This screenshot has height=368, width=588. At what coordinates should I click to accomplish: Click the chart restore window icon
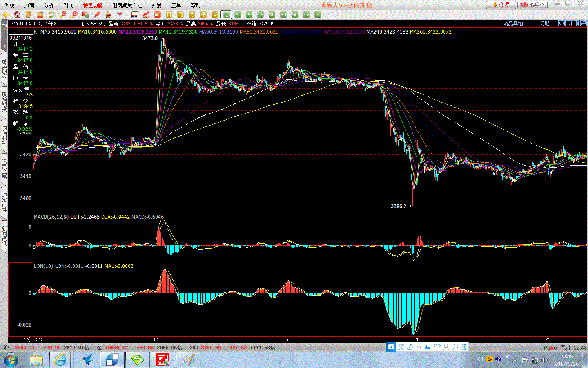tap(584, 24)
